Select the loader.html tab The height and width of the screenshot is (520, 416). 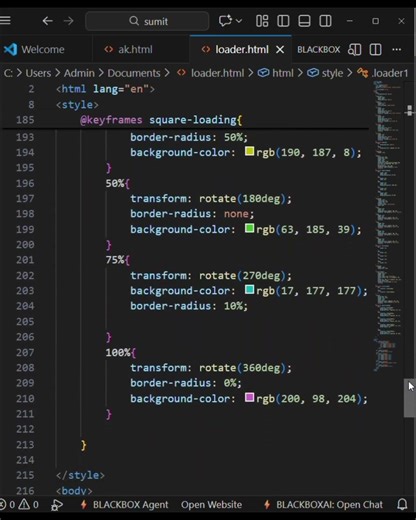242,50
